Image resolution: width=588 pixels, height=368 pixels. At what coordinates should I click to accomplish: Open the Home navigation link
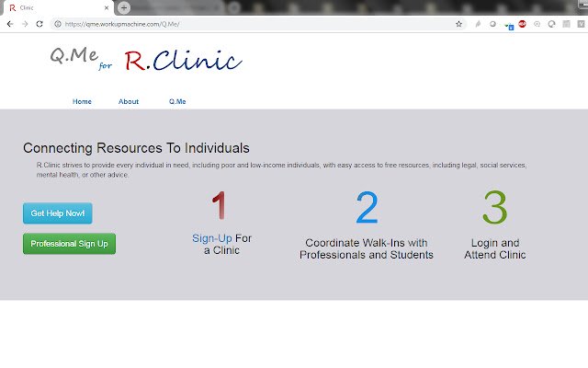tap(82, 101)
